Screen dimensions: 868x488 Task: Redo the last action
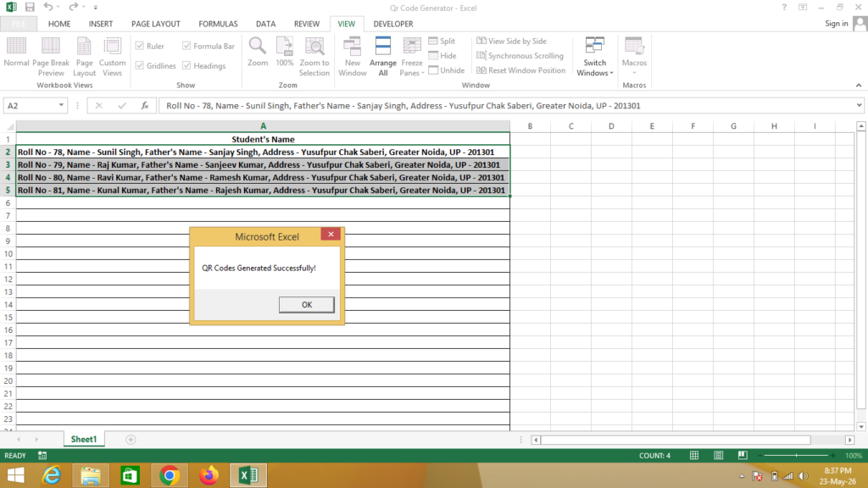pos(73,7)
